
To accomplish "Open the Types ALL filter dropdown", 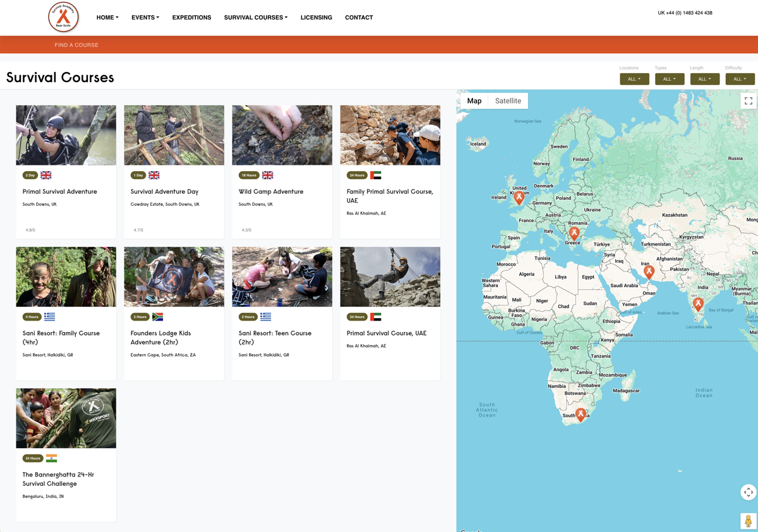I will 670,79.
